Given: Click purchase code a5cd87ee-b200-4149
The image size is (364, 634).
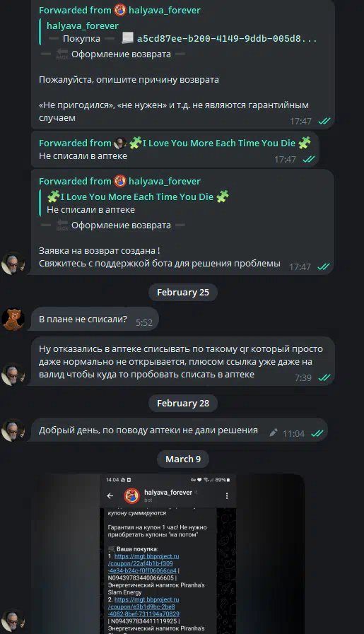Looking at the screenshot, I should [226, 39].
